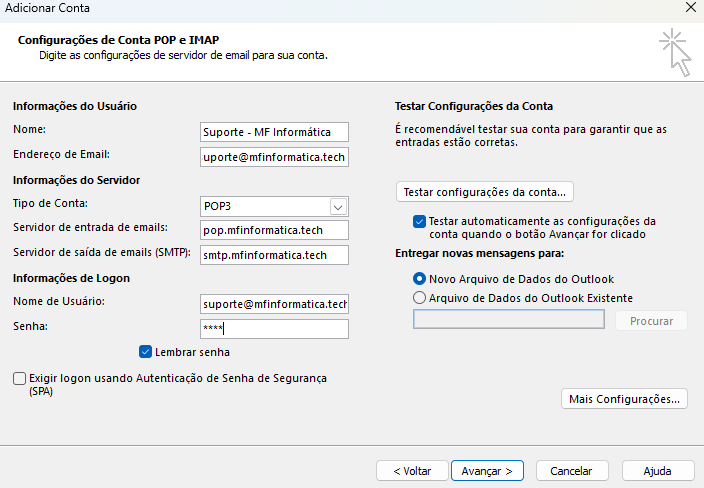Go back with the Voltar button
Image resolution: width=704 pixels, height=488 pixels.
[x=412, y=470]
